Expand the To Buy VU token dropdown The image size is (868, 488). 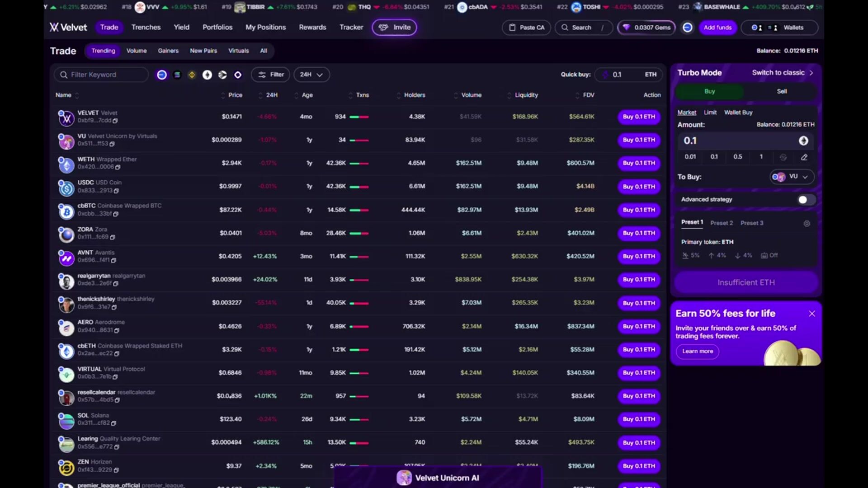(x=792, y=177)
